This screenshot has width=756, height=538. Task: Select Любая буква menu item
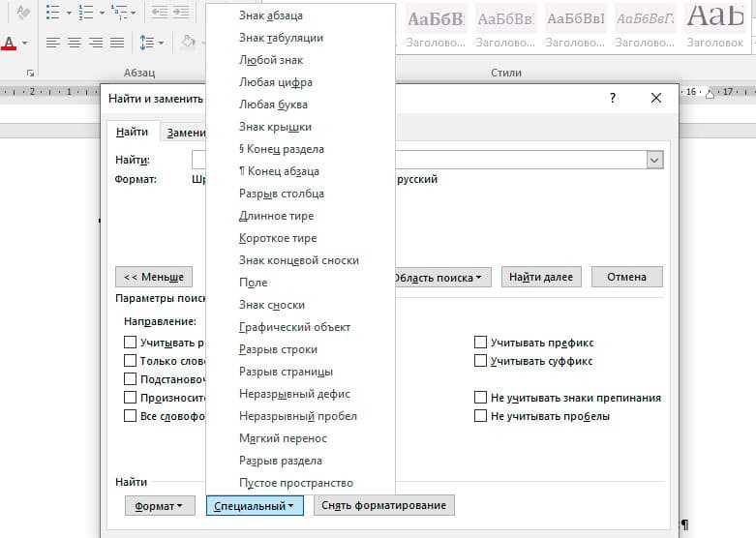click(300, 105)
